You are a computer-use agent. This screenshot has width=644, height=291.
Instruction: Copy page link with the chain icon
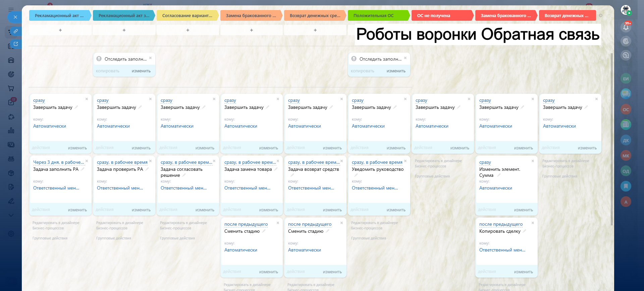click(15, 31)
